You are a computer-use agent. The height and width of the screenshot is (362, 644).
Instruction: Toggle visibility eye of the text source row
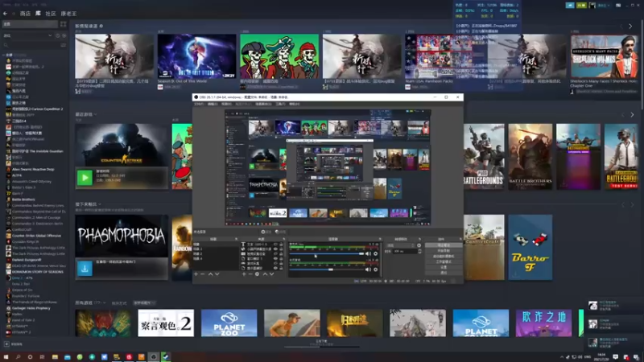click(275, 245)
